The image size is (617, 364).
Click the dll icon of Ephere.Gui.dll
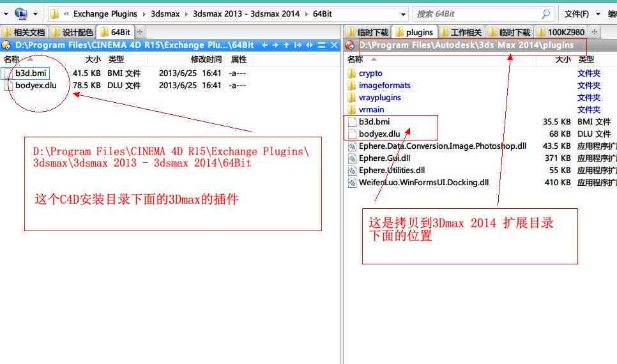pos(352,158)
